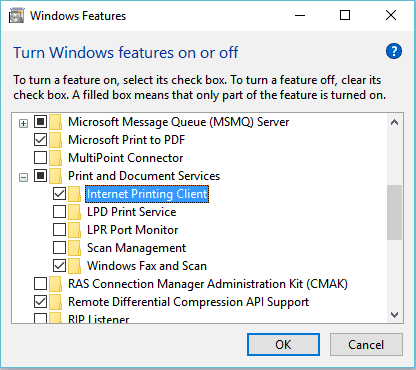416x370 pixels.
Task: Select the Windows Fax and Scan label
Action: [x=147, y=266]
